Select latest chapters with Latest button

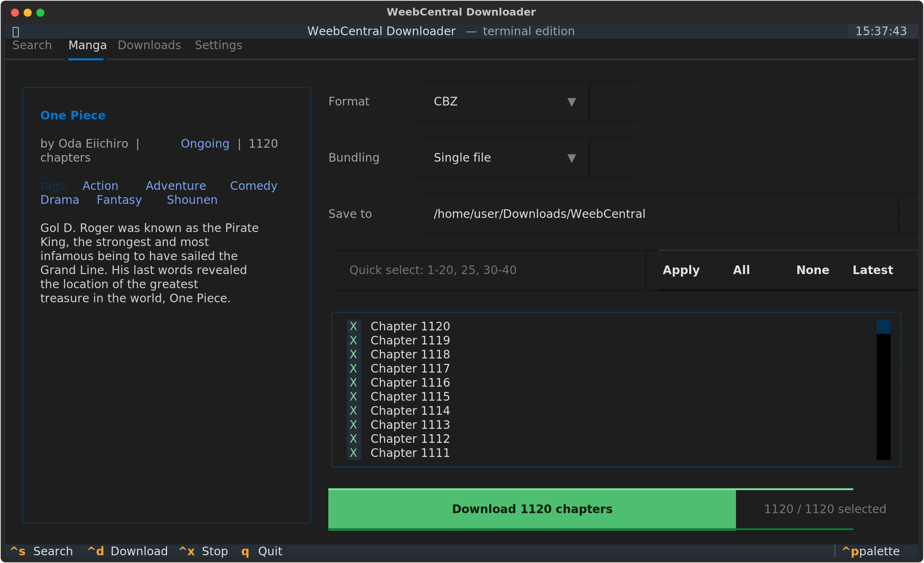(873, 270)
